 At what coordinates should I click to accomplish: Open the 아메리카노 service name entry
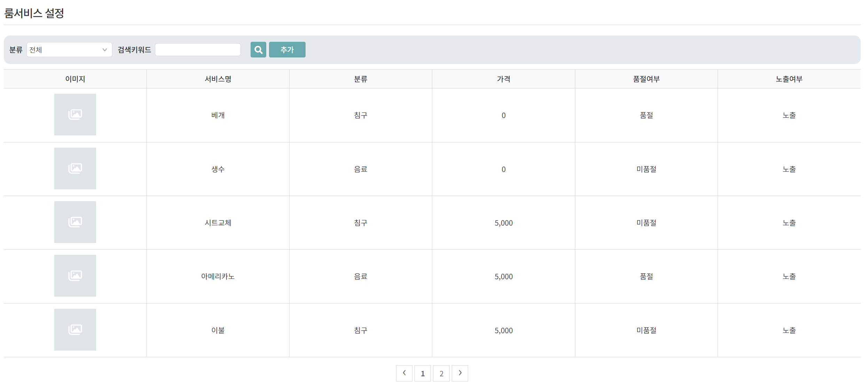pyautogui.click(x=218, y=276)
